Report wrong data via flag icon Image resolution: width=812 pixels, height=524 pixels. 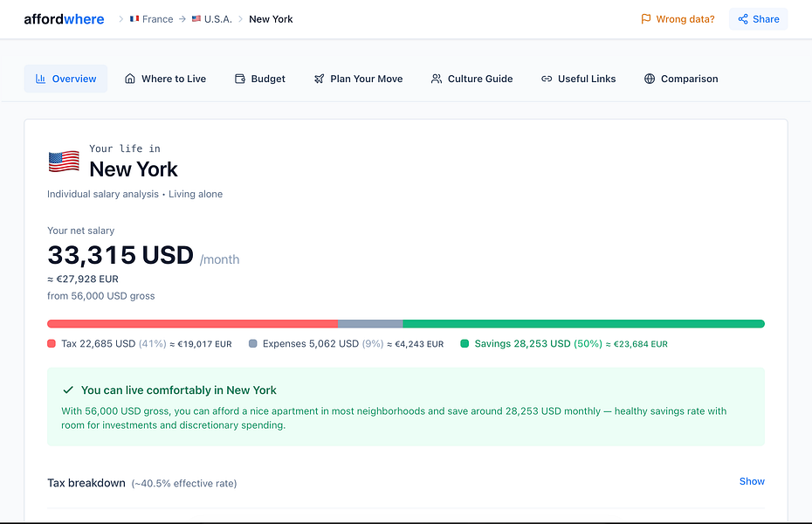click(x=646, y=19)
